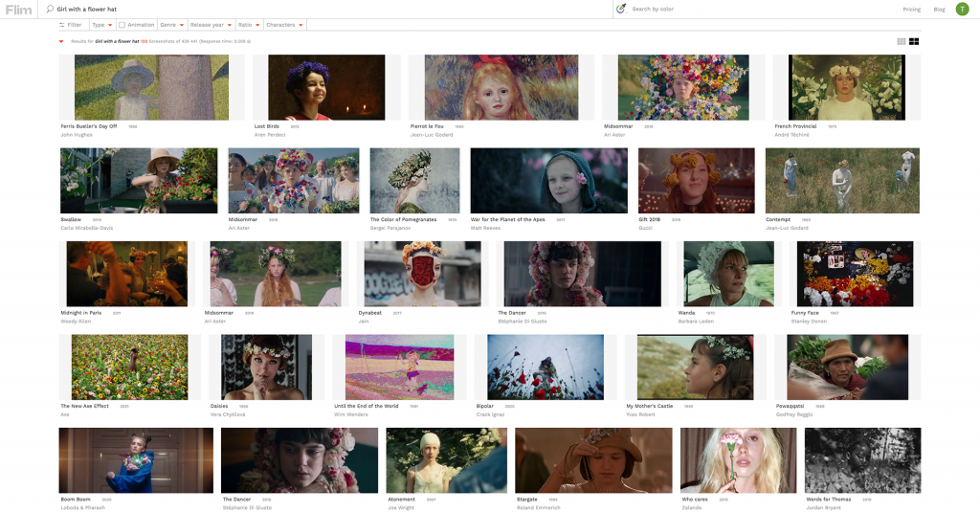The width and height of the screenshot is (980, 512).
Task: Click director name 'John Hughes'
Action: (x=77, y=135)
